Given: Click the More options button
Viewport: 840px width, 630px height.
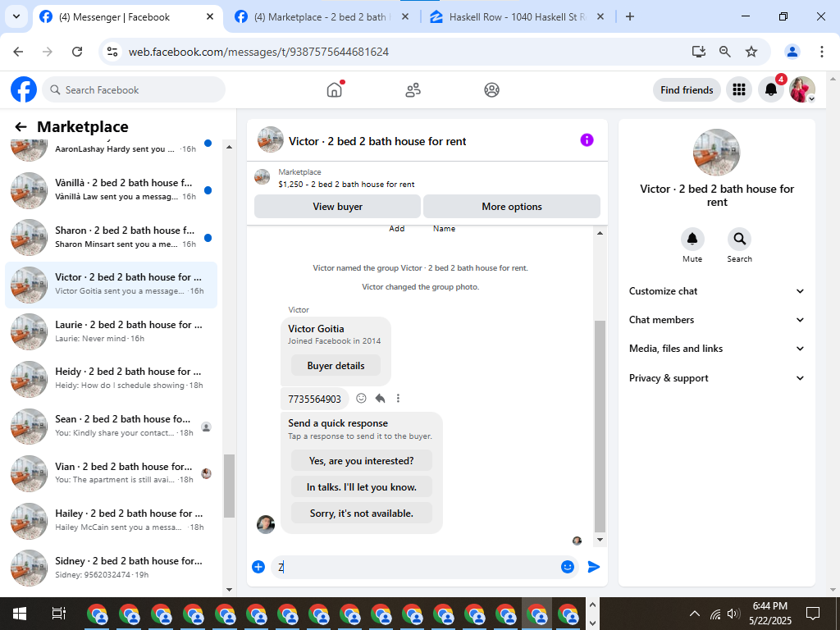Looking at the screenshot, I should point(512,207).
